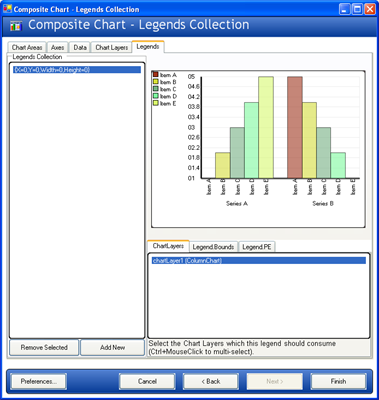Click the tall red Item A bar in Series B
This screenshot has width=379, height=400.
295,127
